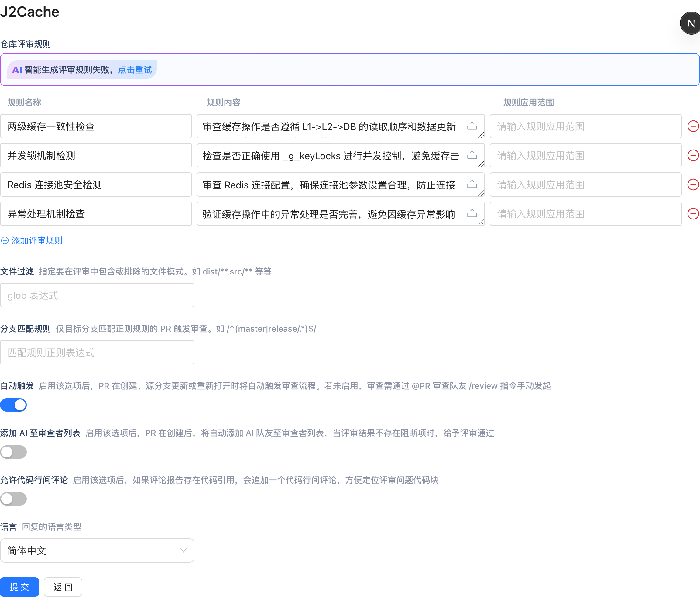Image resolution: width=700 pixels, height=597 pixels.
Task: Click resize handle of Redis 连接配置 content textarea
Action: coord(481,193)
